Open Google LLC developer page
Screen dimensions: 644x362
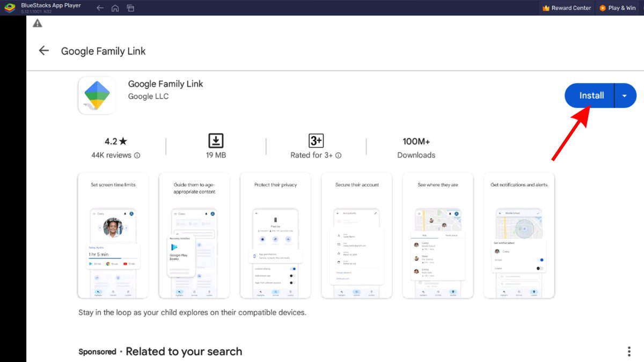[x=148, y=97]
